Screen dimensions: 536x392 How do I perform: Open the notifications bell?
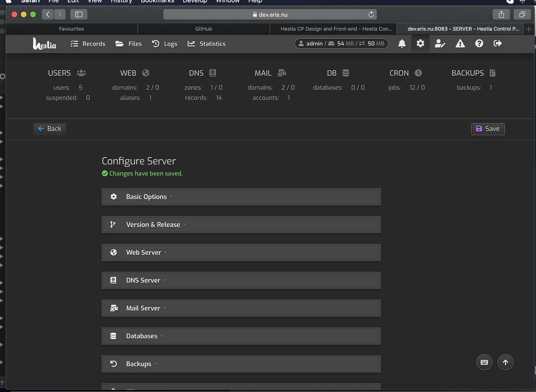[x=401, y=44]
